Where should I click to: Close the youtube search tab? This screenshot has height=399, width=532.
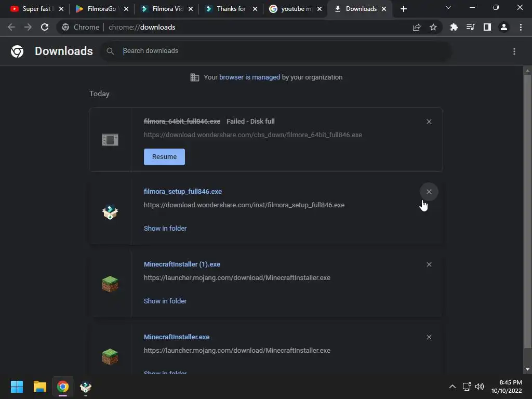(320, 9)
